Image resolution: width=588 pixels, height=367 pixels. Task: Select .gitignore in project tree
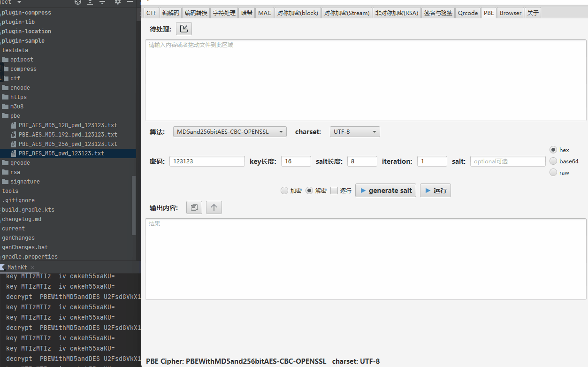point(18,200)
